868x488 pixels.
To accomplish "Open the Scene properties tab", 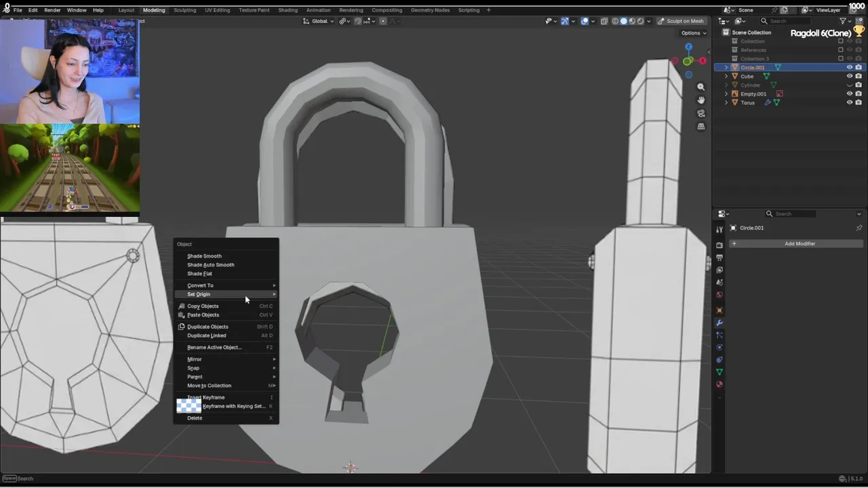I will [719, 282].
